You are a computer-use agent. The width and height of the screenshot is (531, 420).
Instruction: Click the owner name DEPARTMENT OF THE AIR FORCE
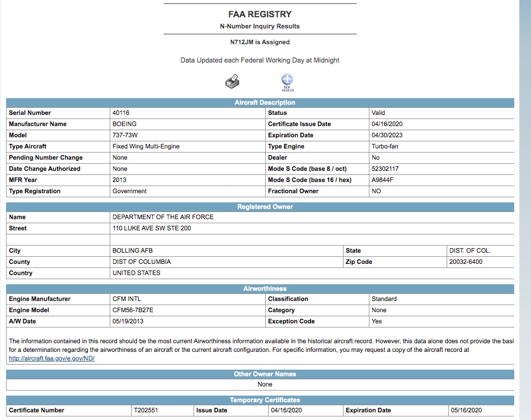[x=163, y=217]
